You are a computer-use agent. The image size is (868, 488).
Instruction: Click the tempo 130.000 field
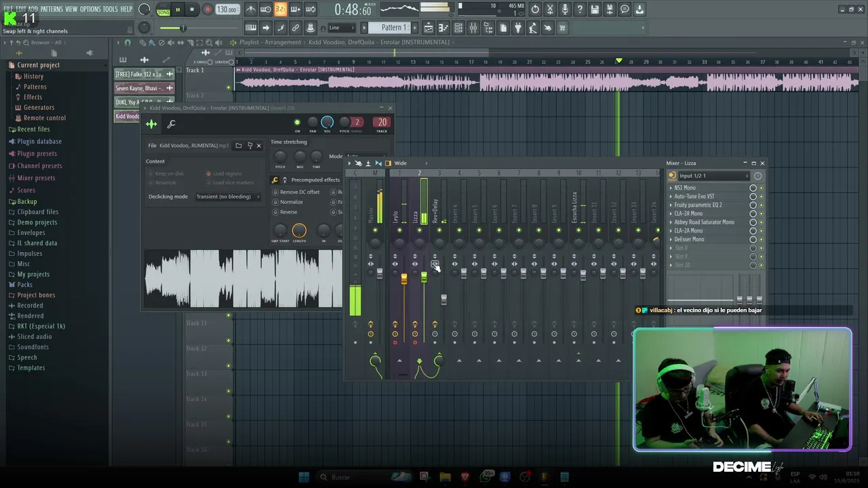(x=227, y=9)
